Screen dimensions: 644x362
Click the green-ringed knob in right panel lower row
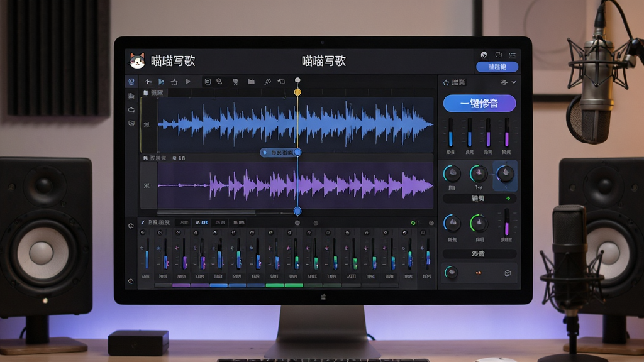[x=479, y=223]
